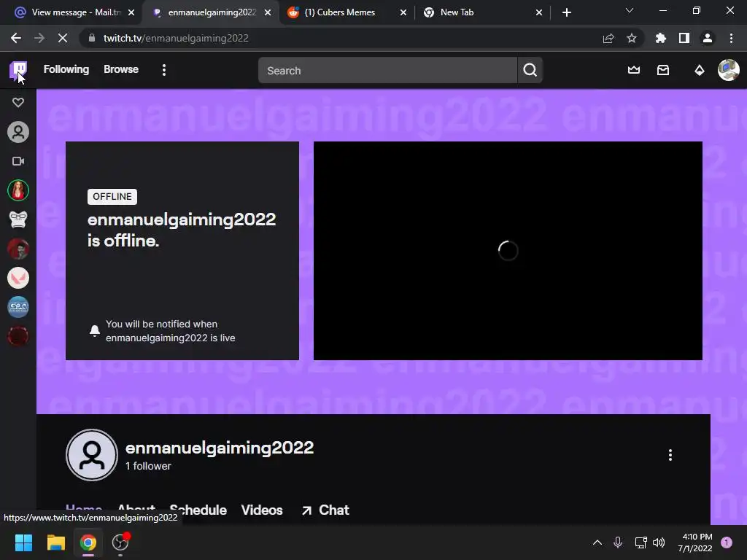Open the Get Bits diamond icon
This screenshot has width=747, height=560.
700,71
